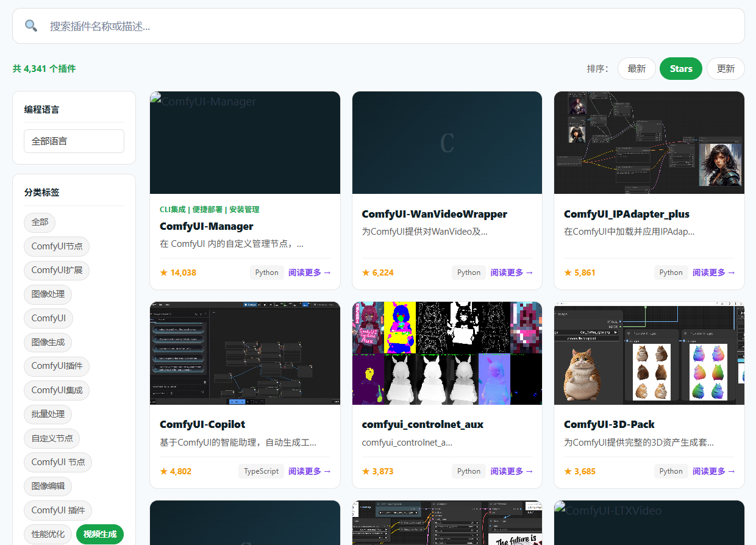Sort plugins by Stars
Viewport: 756px width, 545px height.
(681, 69)
